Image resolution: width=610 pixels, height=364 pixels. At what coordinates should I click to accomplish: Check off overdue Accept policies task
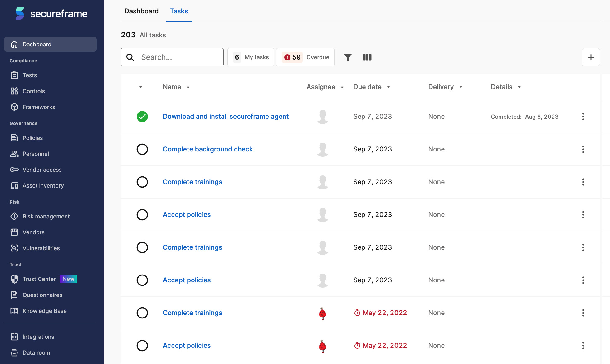[x=142, y=346]
